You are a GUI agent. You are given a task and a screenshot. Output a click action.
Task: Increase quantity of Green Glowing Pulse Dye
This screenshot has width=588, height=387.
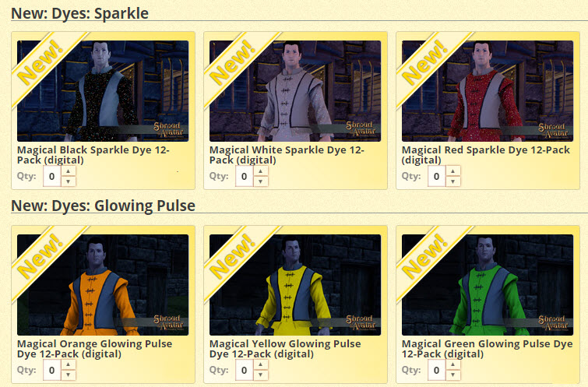tap(453, 364)
